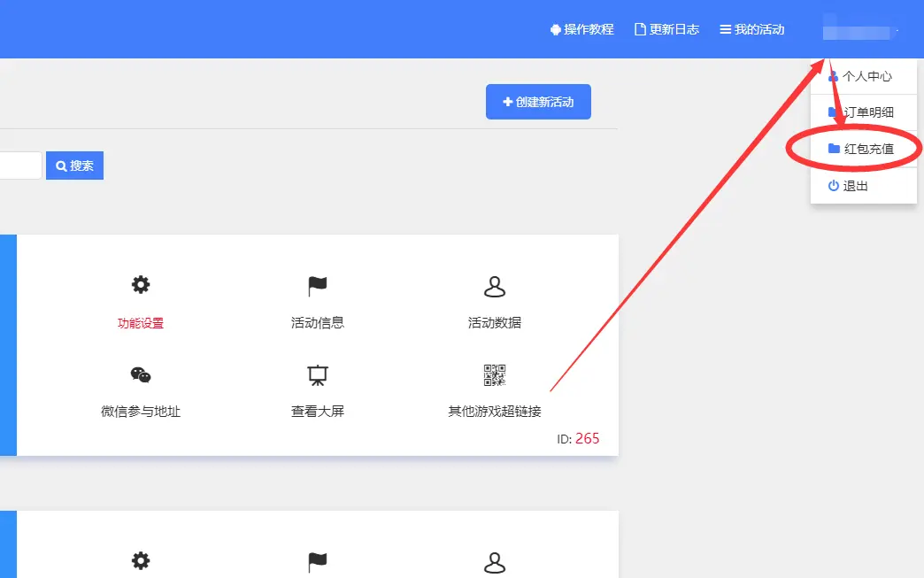The width and height of the screenshot is (924, 578).
Task: Click the QR code icon for 其他游戏超链接
Action: [495, 375]
